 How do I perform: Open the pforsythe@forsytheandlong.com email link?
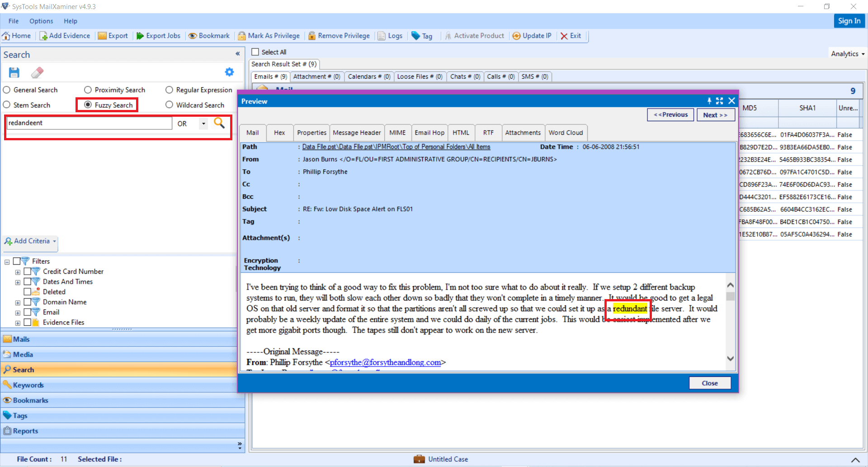[386, 362]
